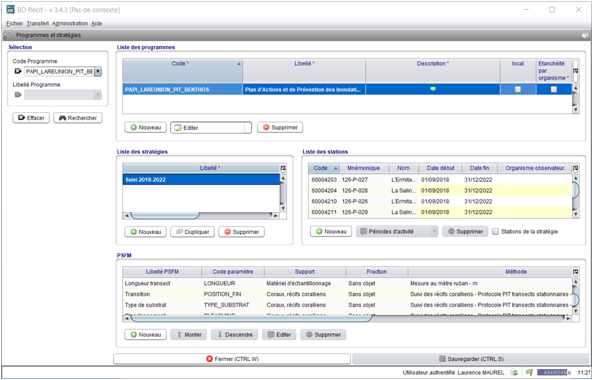
Task: Click Supprimer under Liste des programmes
Action: coord(280,127)
